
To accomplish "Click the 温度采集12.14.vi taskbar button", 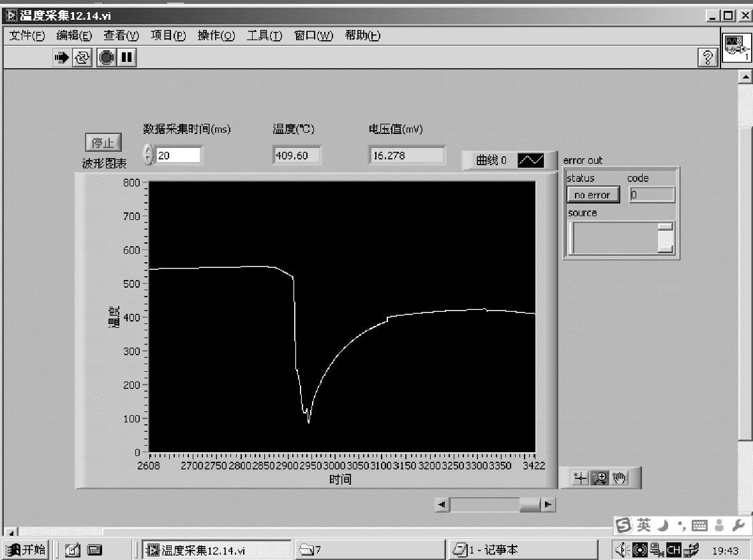I will [216, 550].
